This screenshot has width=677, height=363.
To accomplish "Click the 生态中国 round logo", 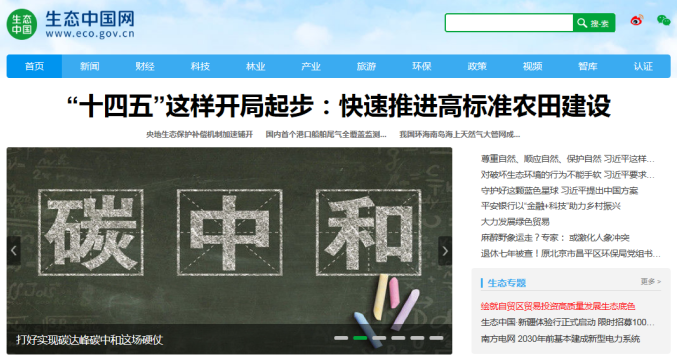I will 22,24.
